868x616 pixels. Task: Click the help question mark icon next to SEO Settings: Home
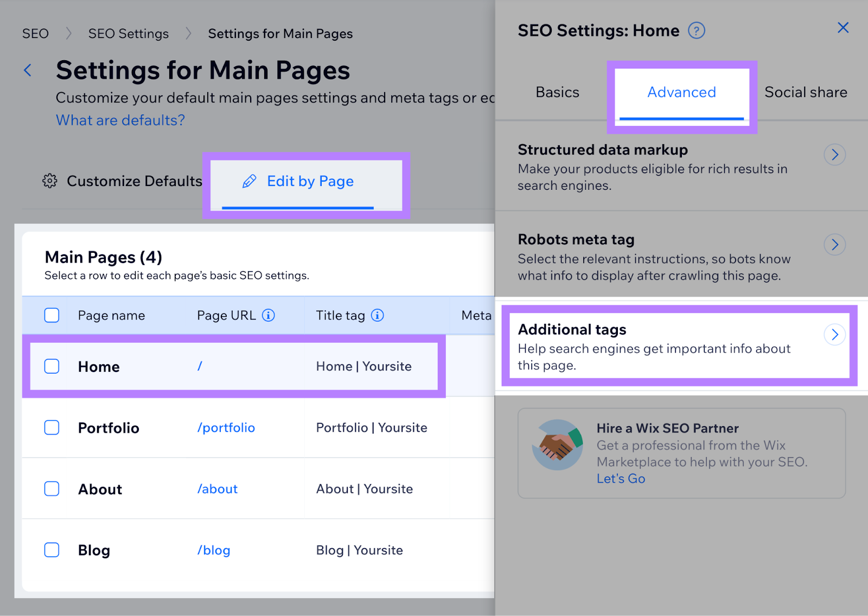point(696,30)
